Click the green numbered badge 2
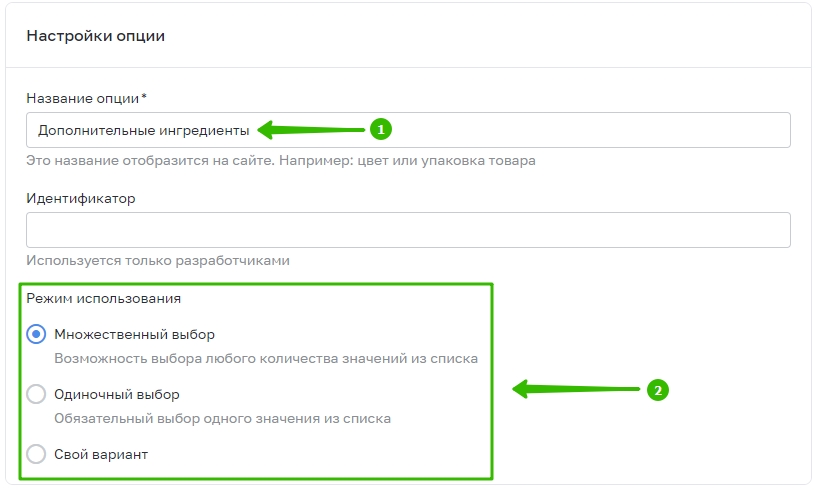This screenshot has height=490, width=819. [x=658, y=390]
